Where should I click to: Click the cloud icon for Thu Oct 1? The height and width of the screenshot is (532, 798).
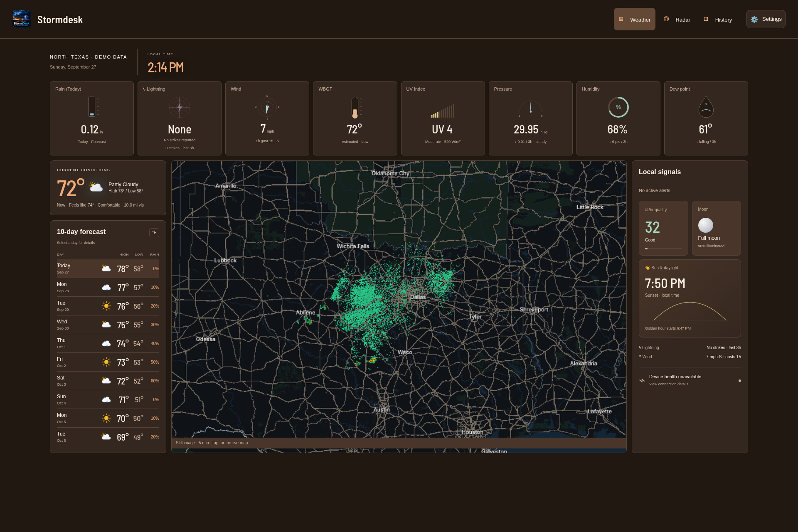click(x=106, y=343)
